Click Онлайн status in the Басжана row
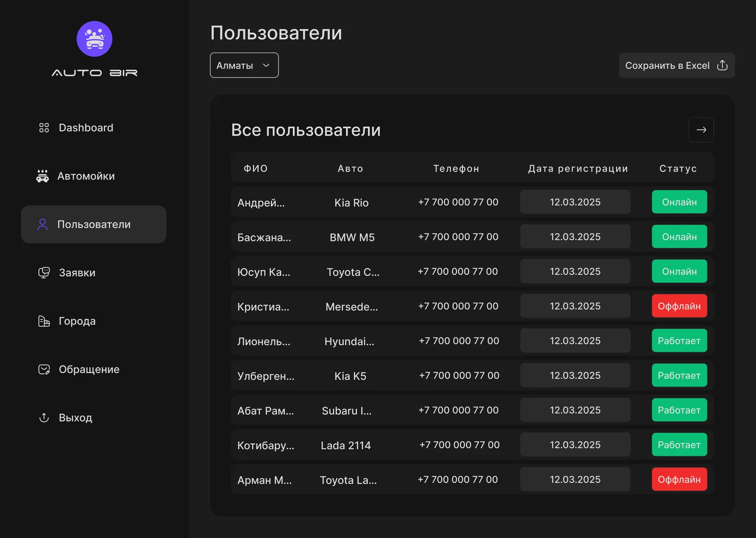This screenshot has height=538, width=756. point(679,236)
